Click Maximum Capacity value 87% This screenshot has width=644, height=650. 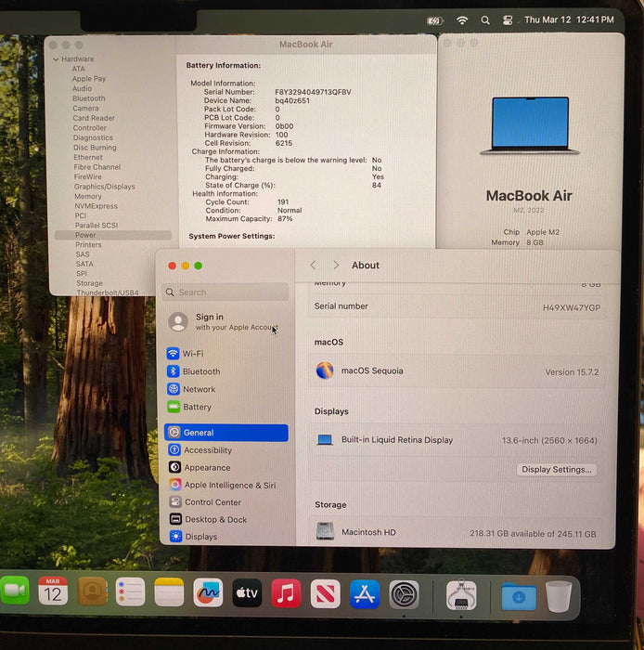285,218
